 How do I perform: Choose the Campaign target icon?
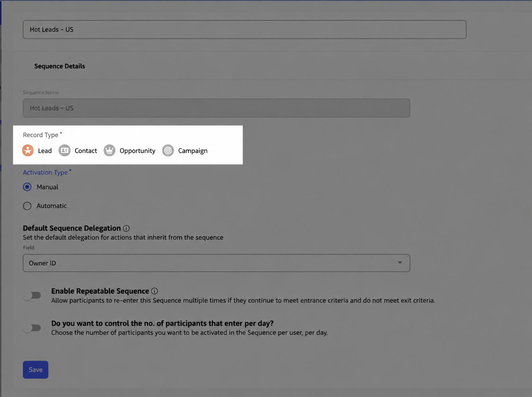(x=168, y=150)
